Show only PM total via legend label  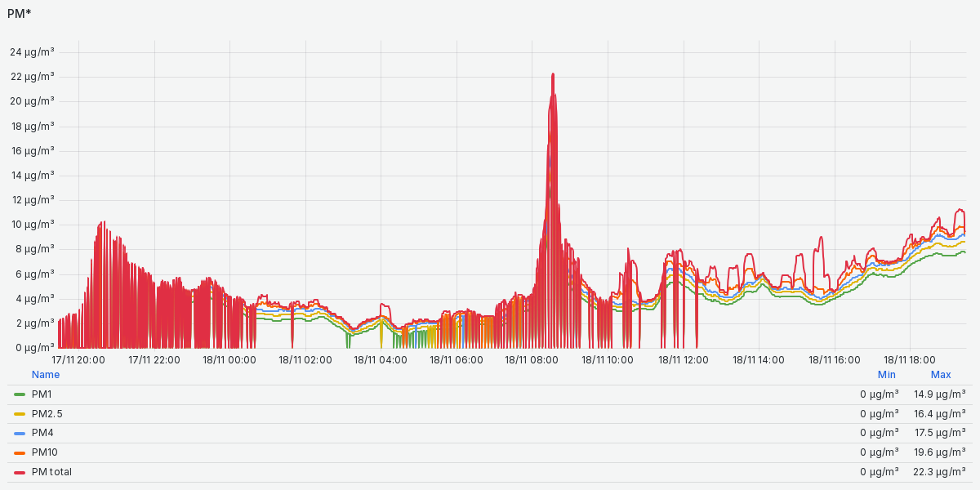tap(51, 472)
